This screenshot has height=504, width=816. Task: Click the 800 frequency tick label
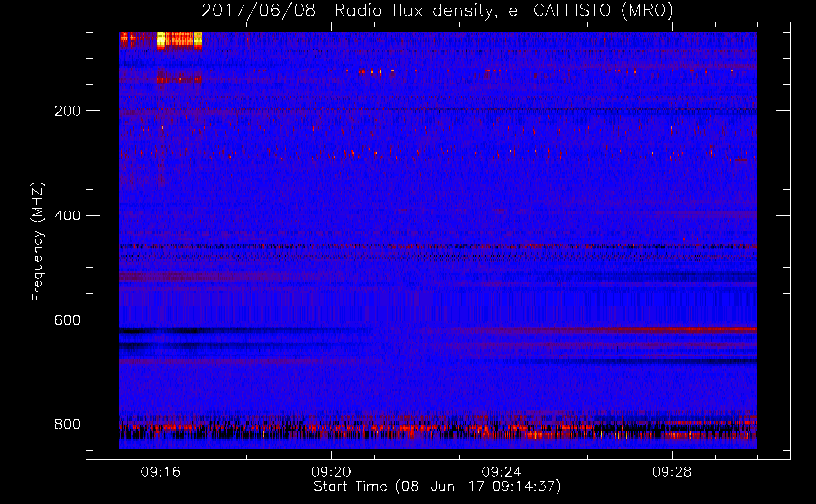(x=67, y=424)
